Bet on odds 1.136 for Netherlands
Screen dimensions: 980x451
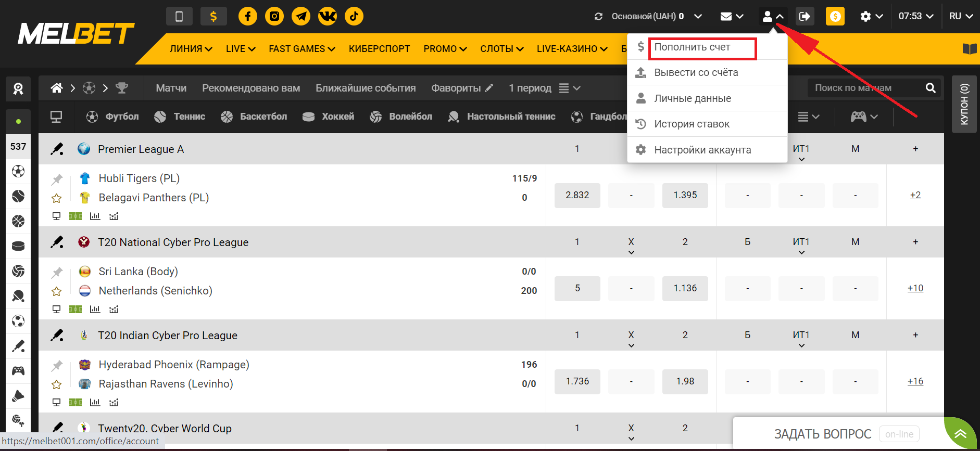pyautogui.click(x=685, y=289)
